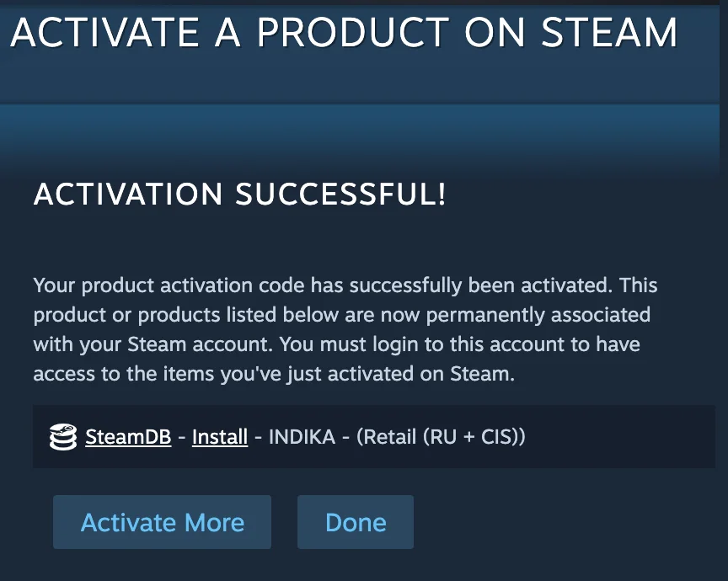Click the word PRODUCT in page title

pyautogui.click(x=353, y=33)
